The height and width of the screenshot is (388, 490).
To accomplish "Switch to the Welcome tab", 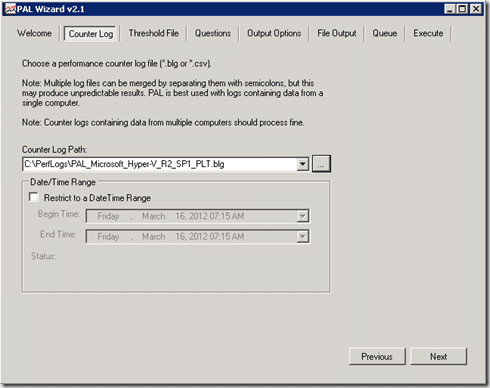I will 34,33.
